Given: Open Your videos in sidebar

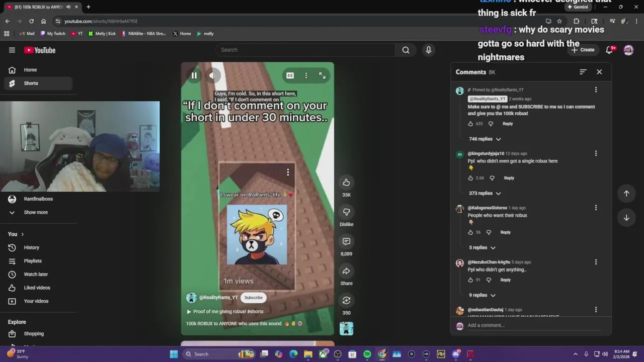Looking at the screenshot, I should click(39, 301).
